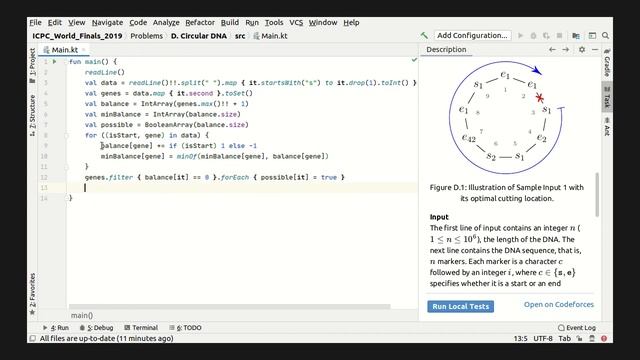This screenshot has width=640, height=360.
Task: Go back with the Description left arrow
Action: (552, 49)
